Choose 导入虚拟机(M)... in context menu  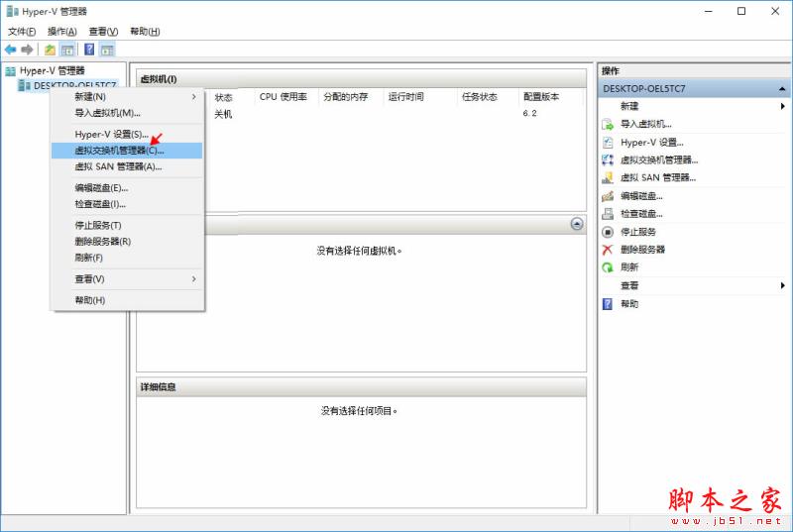click(x=127, y=113)
